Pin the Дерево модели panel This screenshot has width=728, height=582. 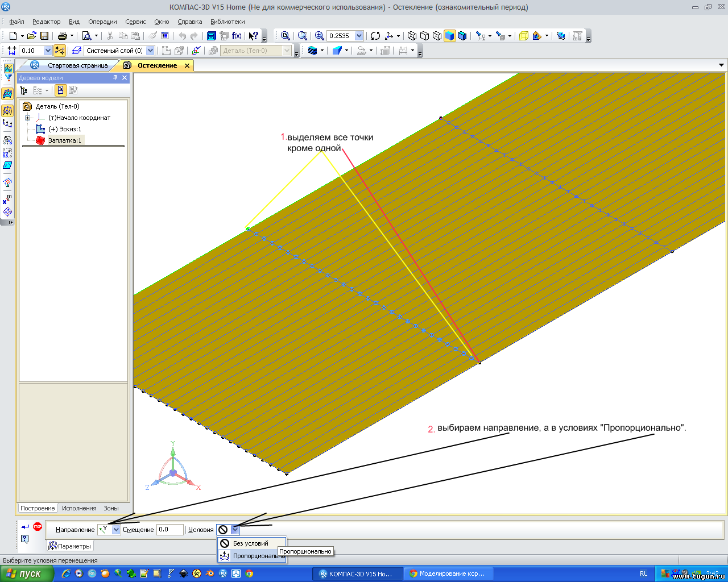coord(115,78)
